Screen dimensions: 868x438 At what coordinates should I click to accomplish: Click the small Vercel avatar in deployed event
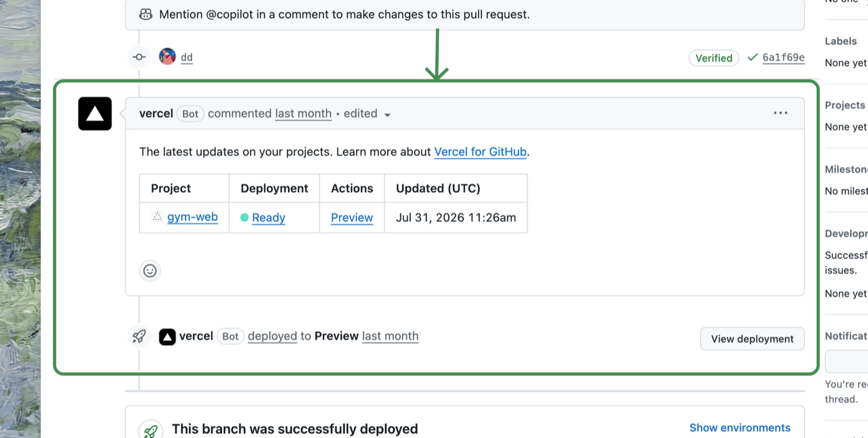167,337
